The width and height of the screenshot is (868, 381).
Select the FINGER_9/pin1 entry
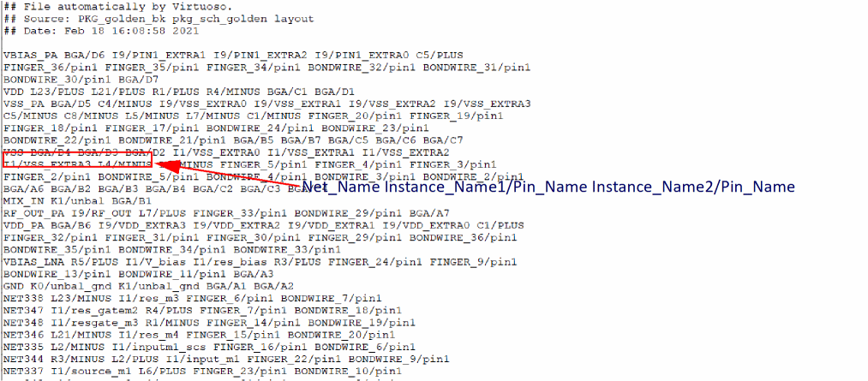pyautogui.click(x=473, y=262)
